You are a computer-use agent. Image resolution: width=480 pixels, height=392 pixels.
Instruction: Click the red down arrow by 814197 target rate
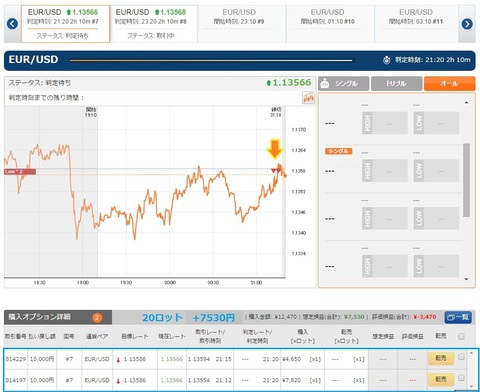click(x=118, y=381)
